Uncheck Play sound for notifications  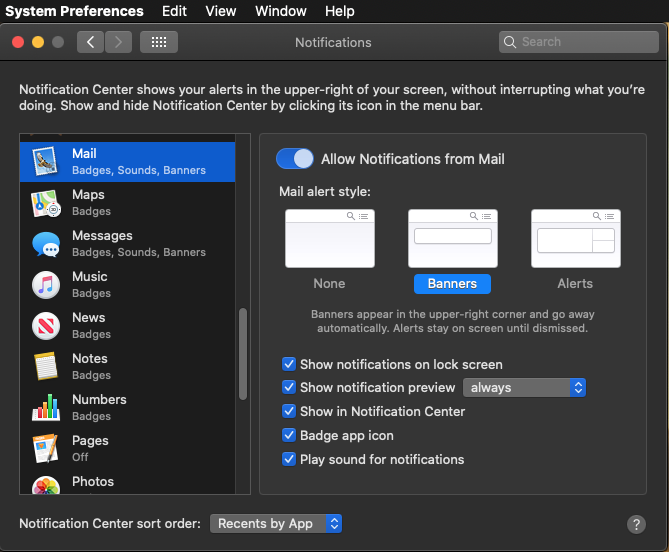[x=289, y=459]
